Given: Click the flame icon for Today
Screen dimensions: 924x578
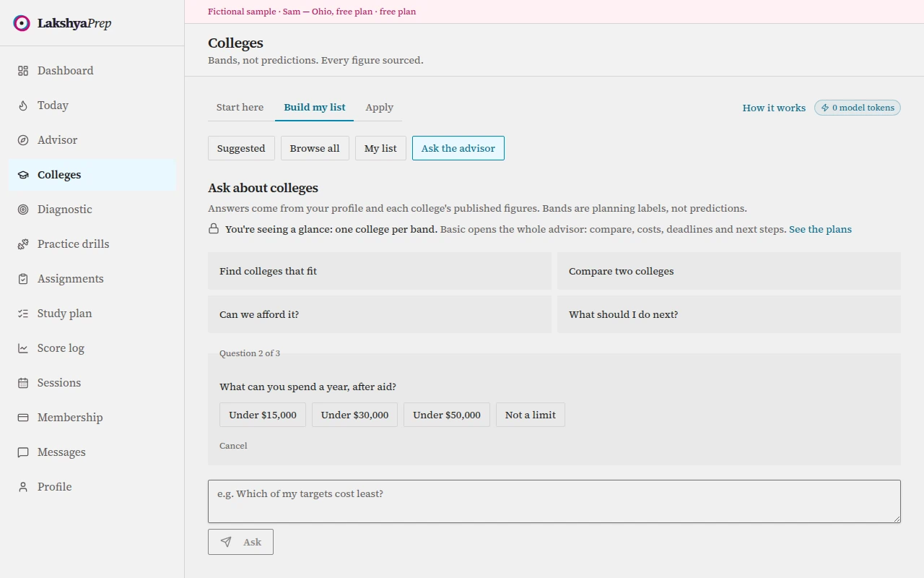Looking at the screenshot, I should click(x=23, y=105).
